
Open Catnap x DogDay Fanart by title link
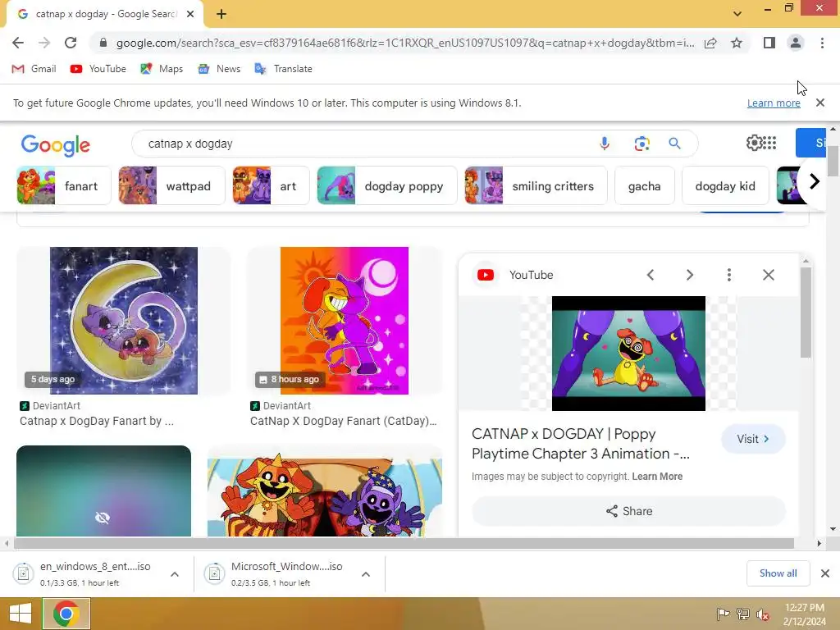coord(97,421)
